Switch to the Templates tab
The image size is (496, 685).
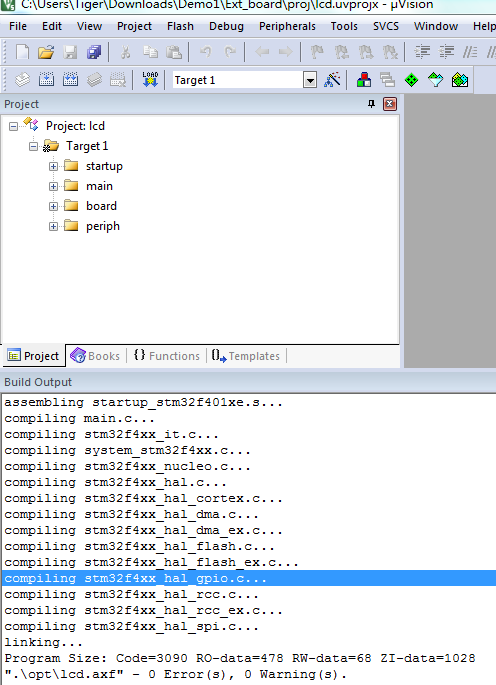[246, 356]
